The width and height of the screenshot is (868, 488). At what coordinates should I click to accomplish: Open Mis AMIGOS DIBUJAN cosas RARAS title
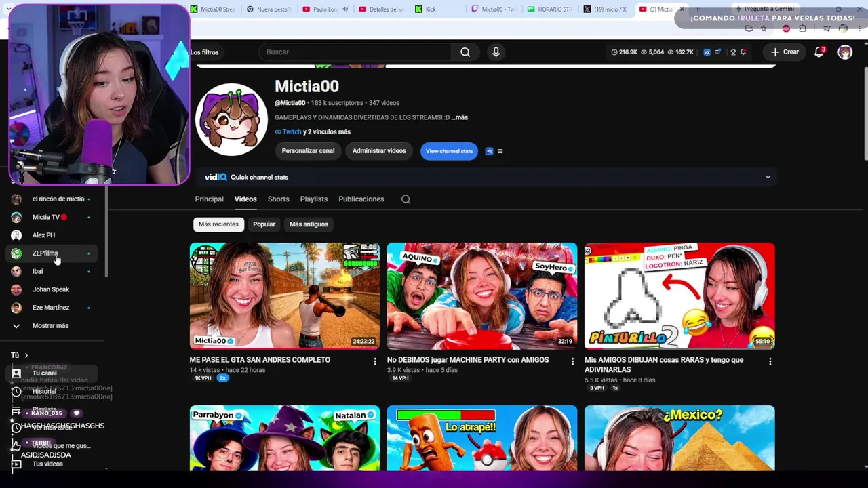(x=664, y=365)
